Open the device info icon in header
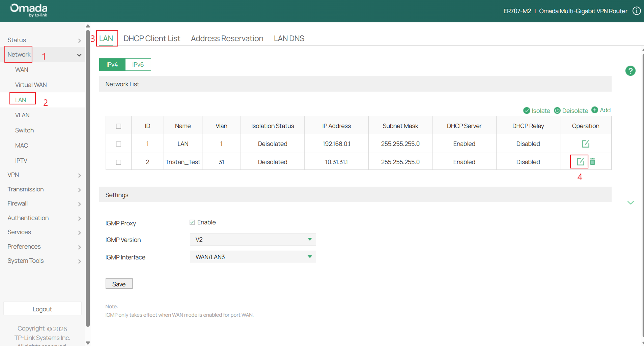 tap(636, 11)
